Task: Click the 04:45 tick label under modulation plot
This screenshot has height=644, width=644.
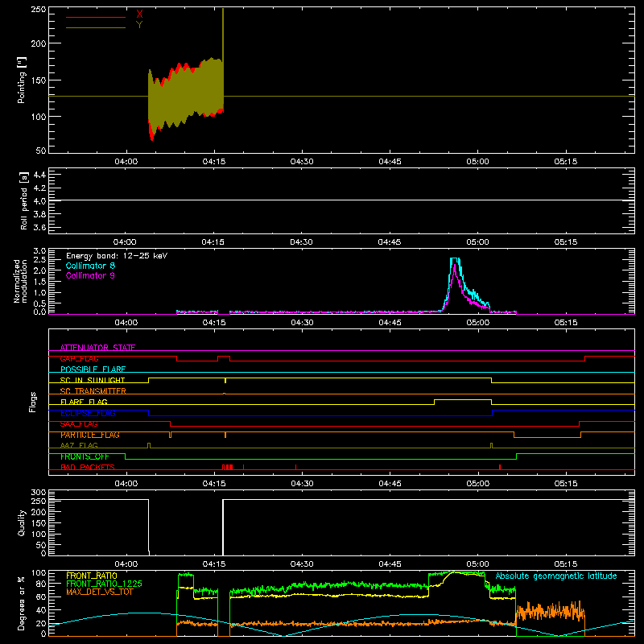Action: [x=390, y=323]
